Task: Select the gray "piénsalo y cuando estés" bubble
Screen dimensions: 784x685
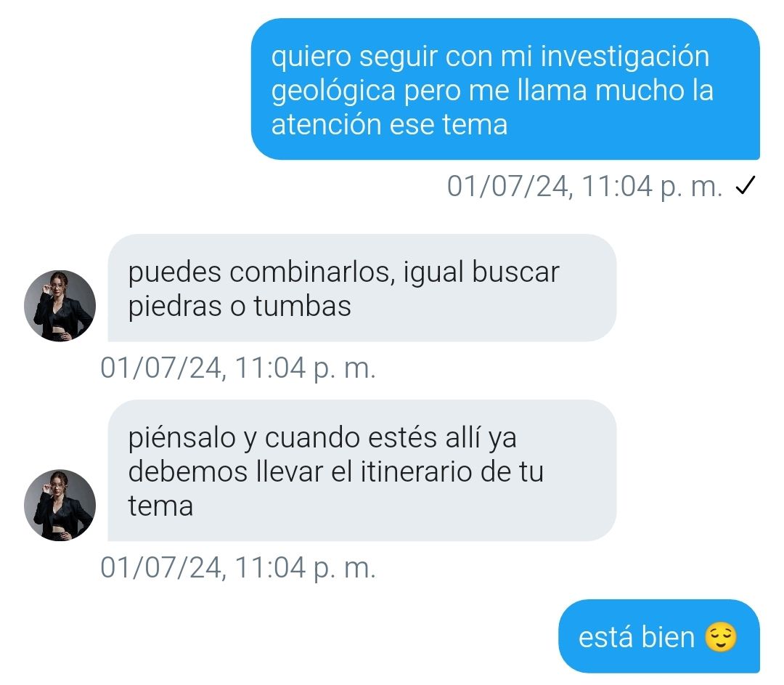Action: [362, 470]
